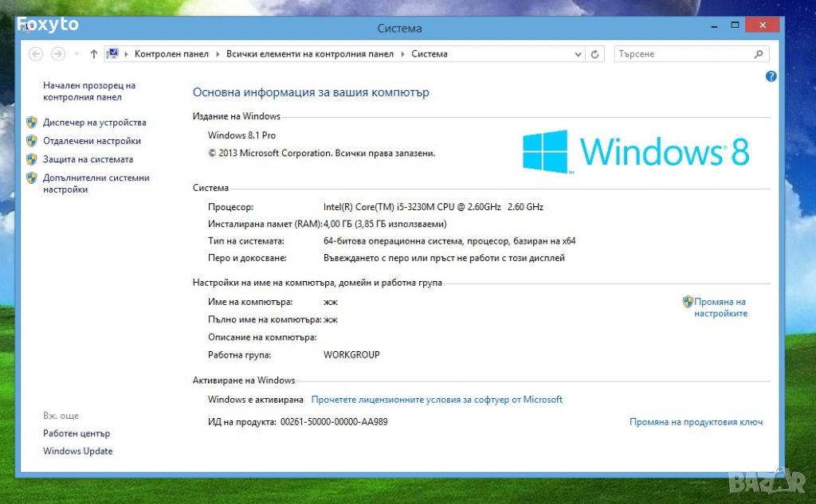
Task: Open help with the blue question icon
Action: [771, 76]
